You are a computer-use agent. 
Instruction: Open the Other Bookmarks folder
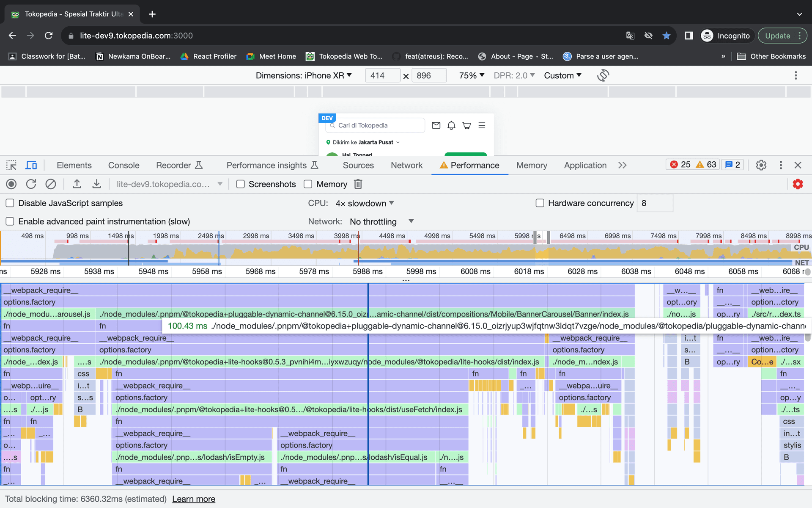(x=771, y=56)
